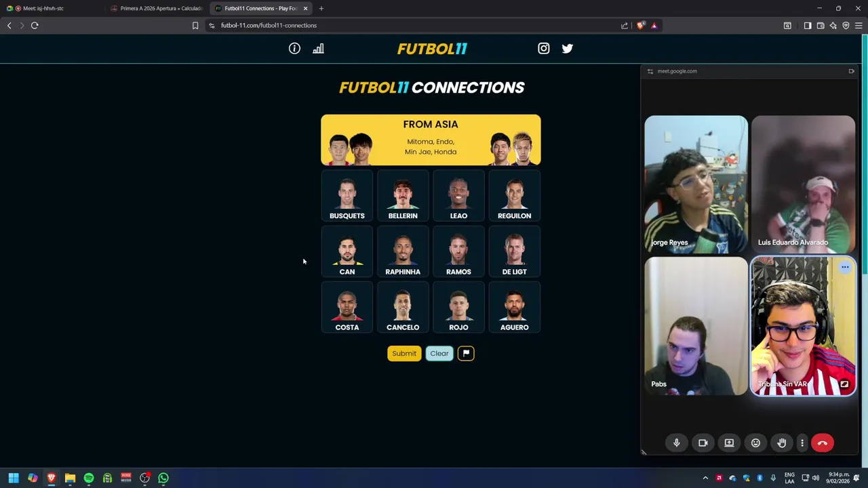
Task: Click the FUTBOL11 logo in header
Action: point(432,49)
